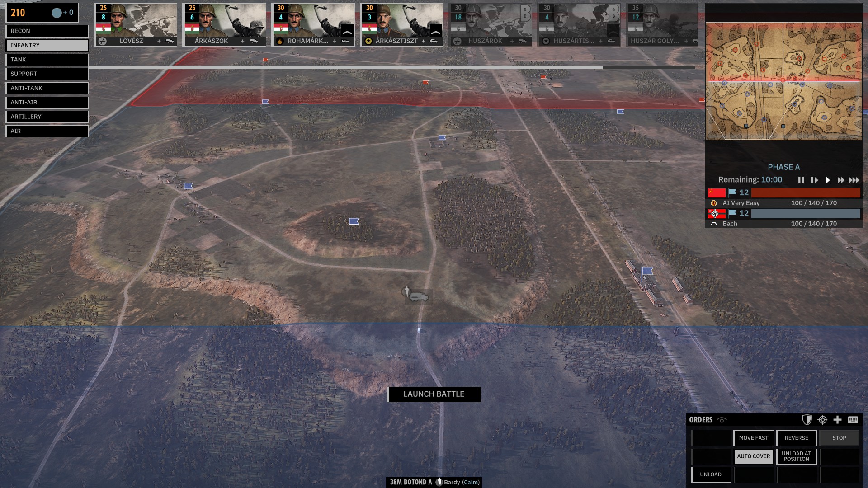Pause the game with pause icon
Viewport: 868px width, 488px height.
[801, 180]
